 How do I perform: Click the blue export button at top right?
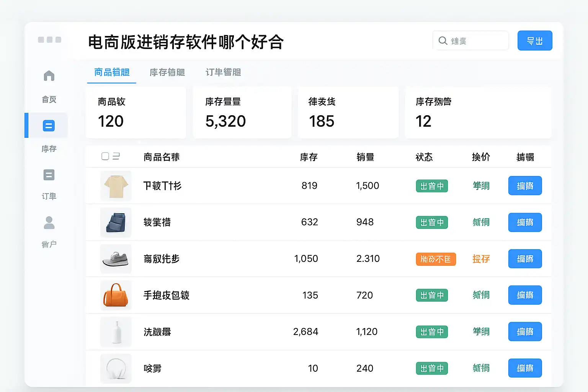click(x=534, y=41)
